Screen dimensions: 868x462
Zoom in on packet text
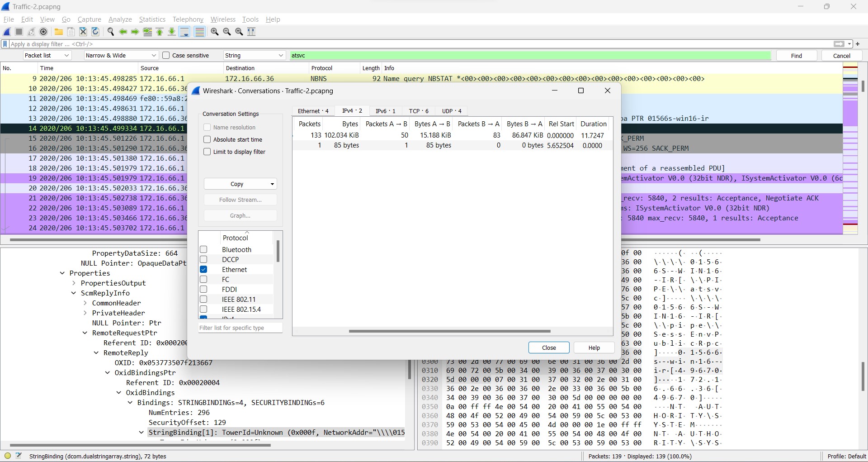pyautogui.click(x=215, y=32)
